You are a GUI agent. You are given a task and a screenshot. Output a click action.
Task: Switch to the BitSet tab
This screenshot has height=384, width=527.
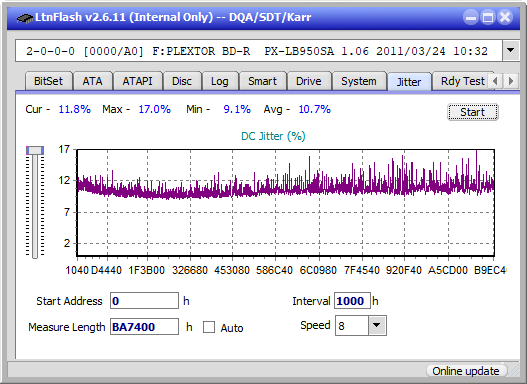pyautogui.click(x=48, y=81)
